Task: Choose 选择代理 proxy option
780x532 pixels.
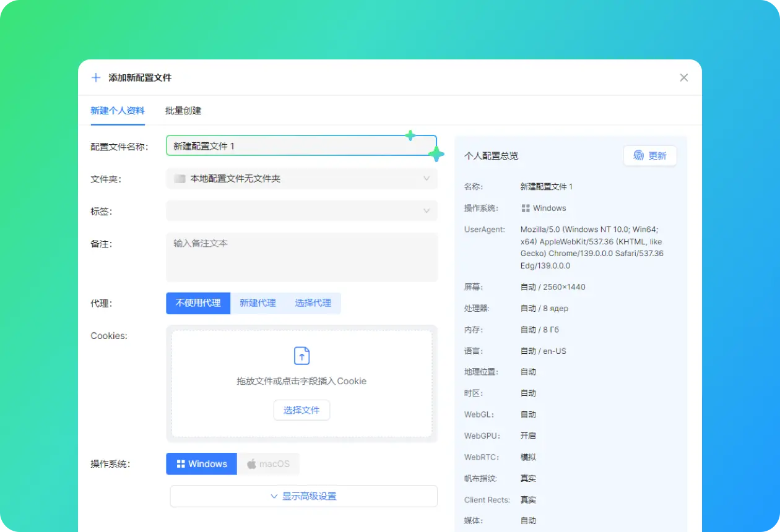Action: point(313,303)
